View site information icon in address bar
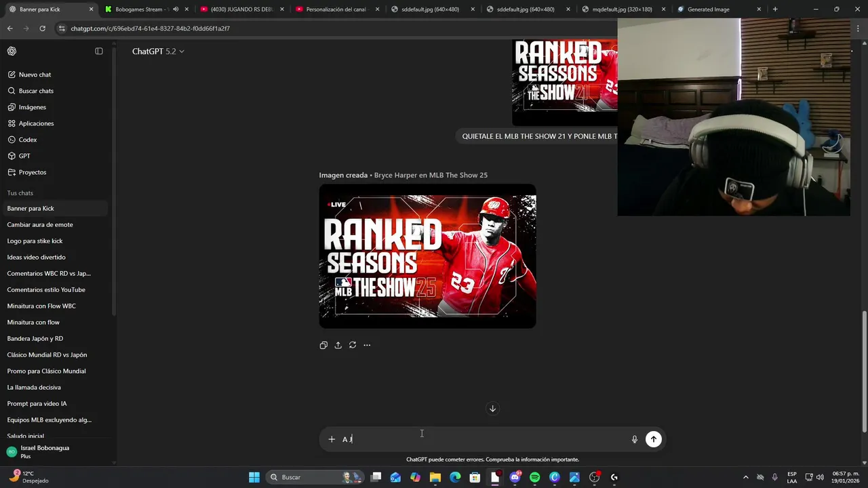868x488 pixels. click(62, 28)
